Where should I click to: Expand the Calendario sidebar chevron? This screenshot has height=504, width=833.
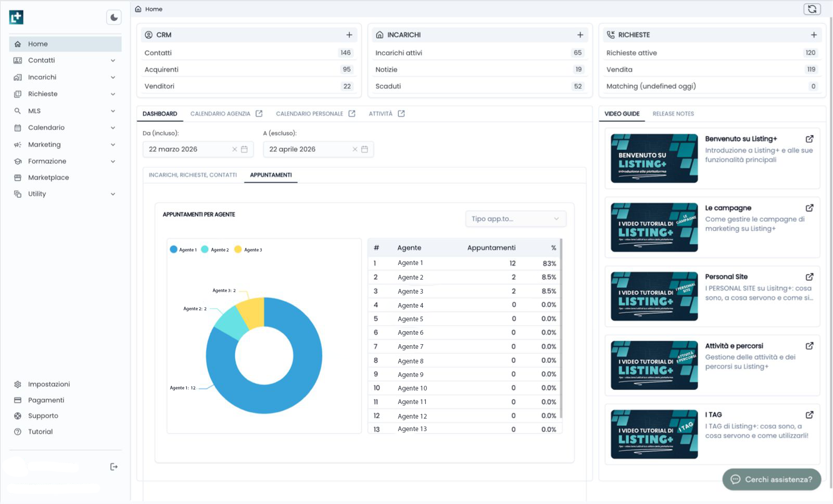point(113,128)
